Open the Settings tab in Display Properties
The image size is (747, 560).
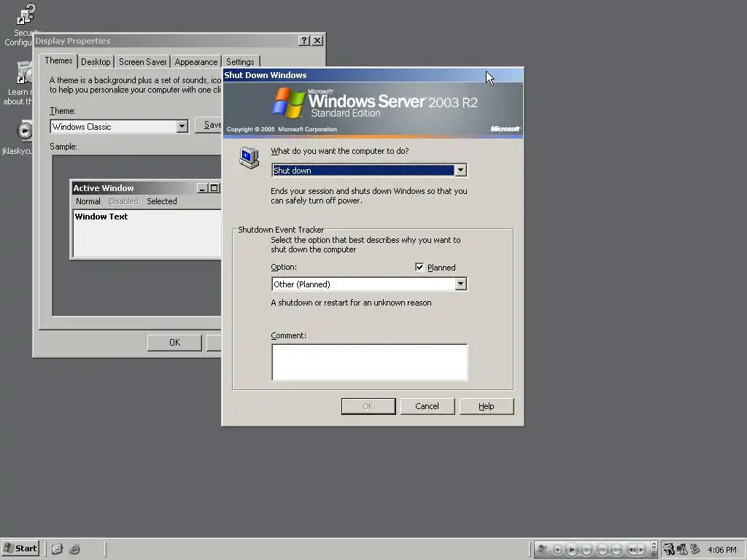point(240,62)
